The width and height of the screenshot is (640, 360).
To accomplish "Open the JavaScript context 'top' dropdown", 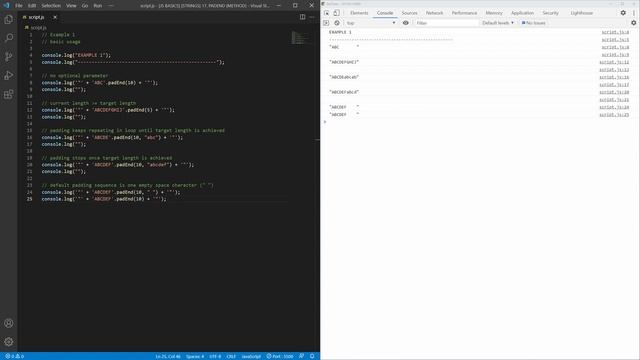I will (x=371, y=23).
